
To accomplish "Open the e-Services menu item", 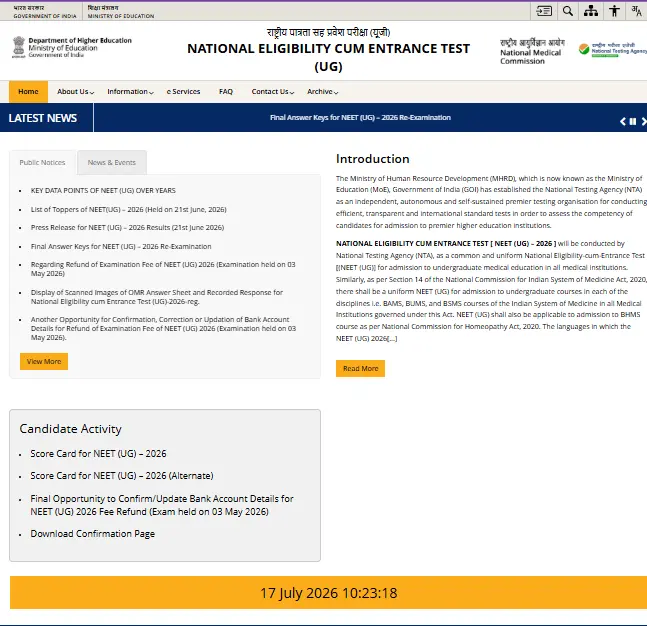I will pos(183,92).
